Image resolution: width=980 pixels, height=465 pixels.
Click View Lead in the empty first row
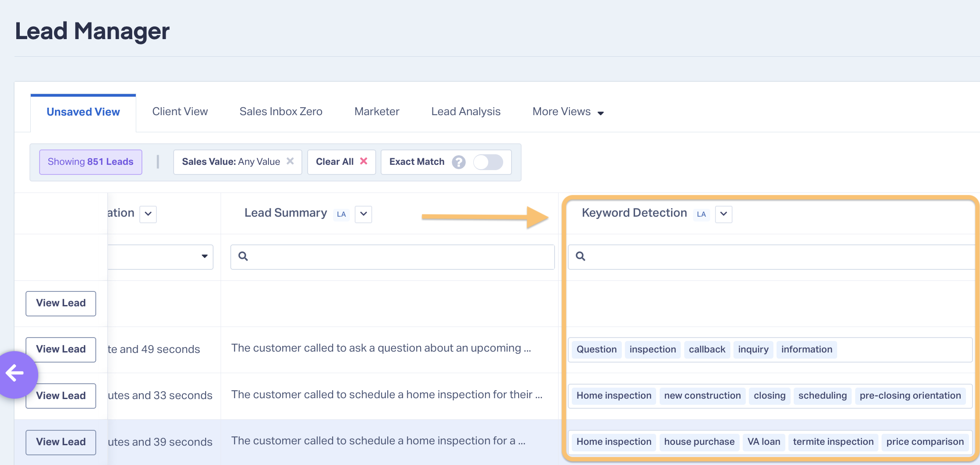coord(61,303)
